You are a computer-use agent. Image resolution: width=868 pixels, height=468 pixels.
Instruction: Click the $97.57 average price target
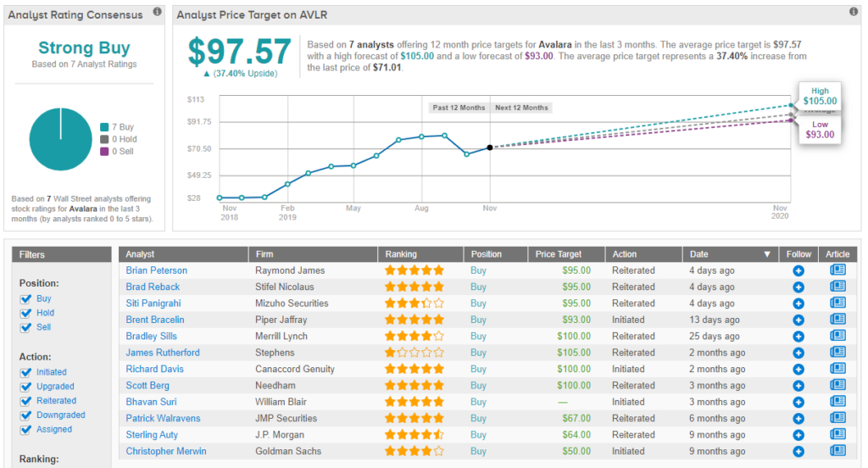coord(239,52)
